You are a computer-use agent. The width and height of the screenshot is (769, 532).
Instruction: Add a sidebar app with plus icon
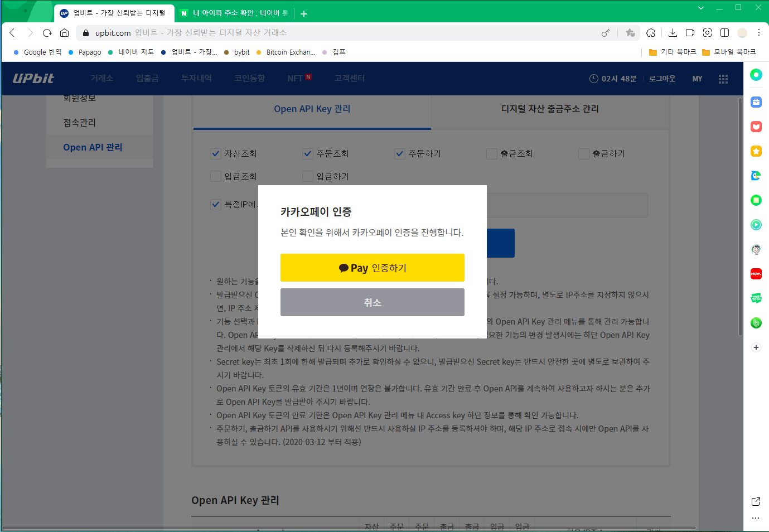coord(756,347)
